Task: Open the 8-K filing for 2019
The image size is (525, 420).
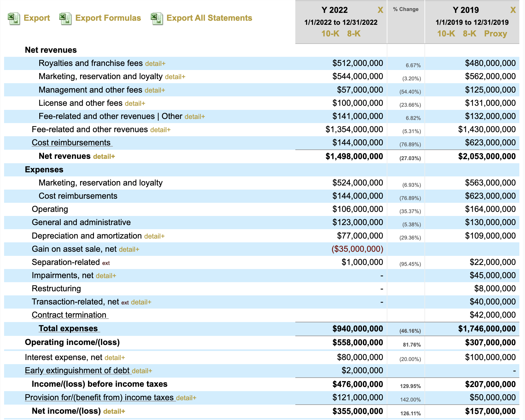Action: [x=469, y=34]
